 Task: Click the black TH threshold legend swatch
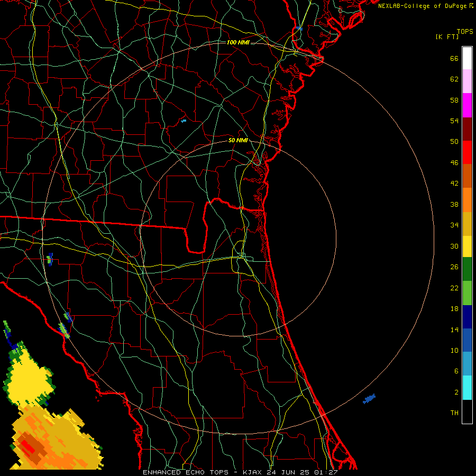pyautogui.click(x=467, y=411)
